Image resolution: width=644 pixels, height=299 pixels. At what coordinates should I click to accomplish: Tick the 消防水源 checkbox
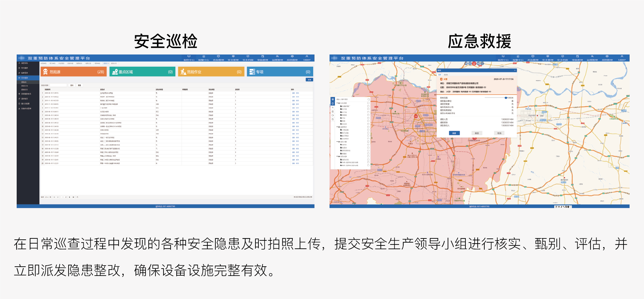tap(368, 156)
